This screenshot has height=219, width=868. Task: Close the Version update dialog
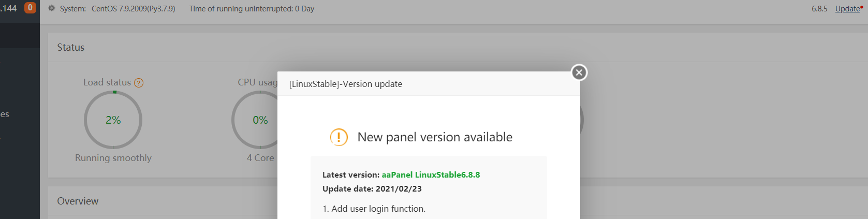(579, 72)
